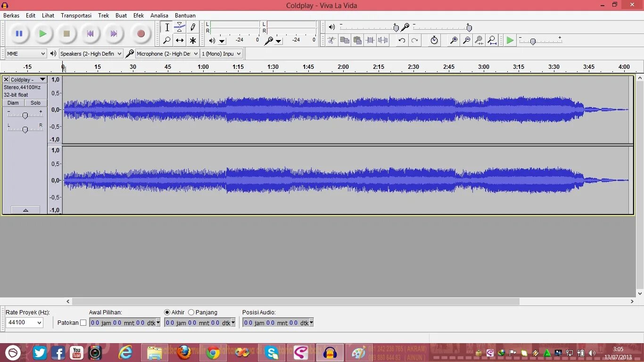
Task: Start playback with the green Play button
Action: [42, 33]
